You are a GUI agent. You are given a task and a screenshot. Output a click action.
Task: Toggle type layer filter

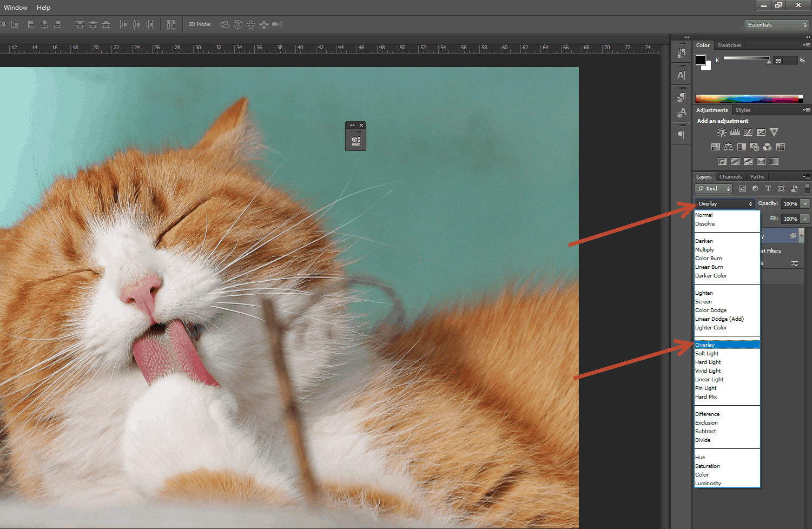tap(768, 189)
